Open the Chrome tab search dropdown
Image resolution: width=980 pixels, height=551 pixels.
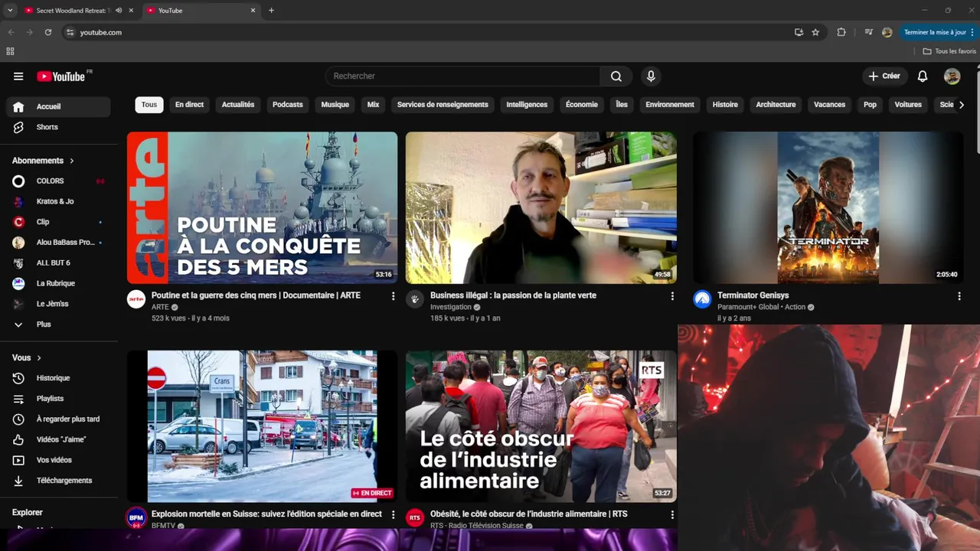tap(10, 11)
